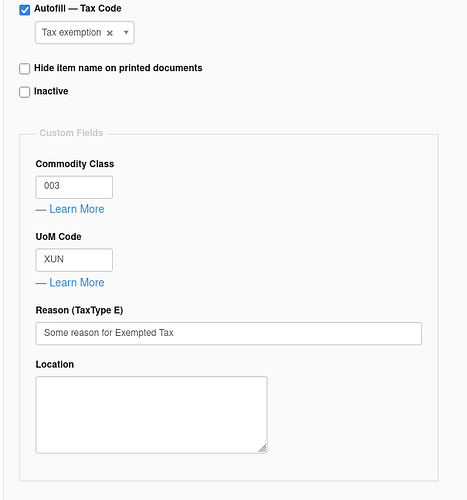Click the Commodity Class input field

[x=74, y=187]
